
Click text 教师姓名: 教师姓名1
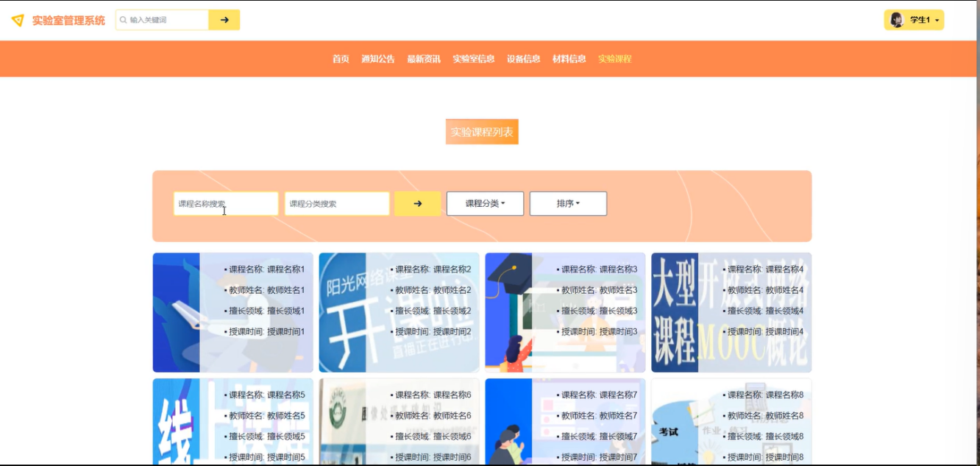(x=266, y=290)
